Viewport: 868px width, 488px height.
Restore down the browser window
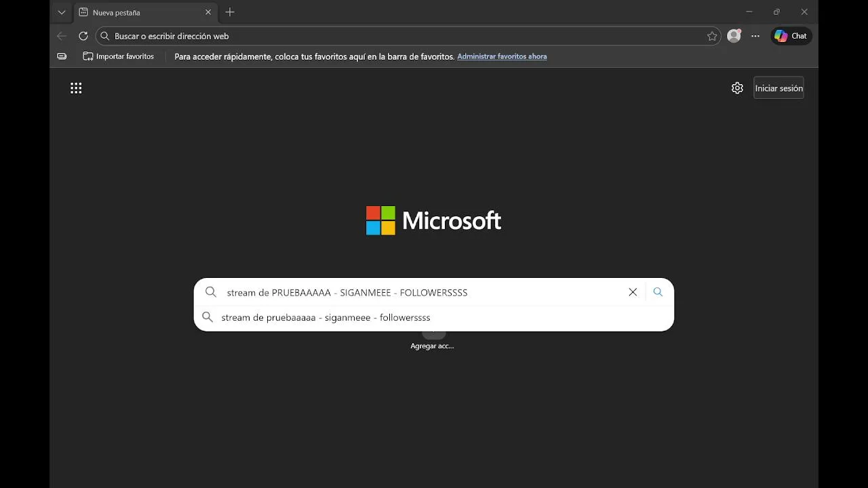point(776,12)
